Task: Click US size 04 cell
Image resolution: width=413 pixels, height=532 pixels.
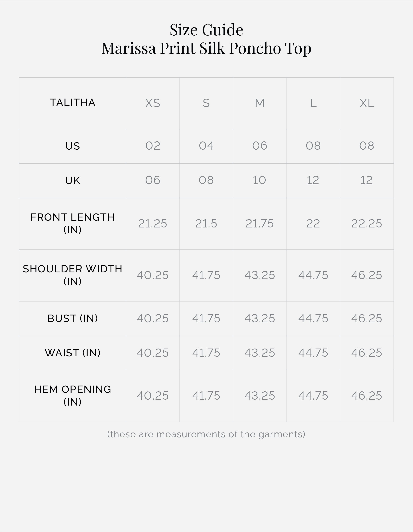Action: [206, 146]
